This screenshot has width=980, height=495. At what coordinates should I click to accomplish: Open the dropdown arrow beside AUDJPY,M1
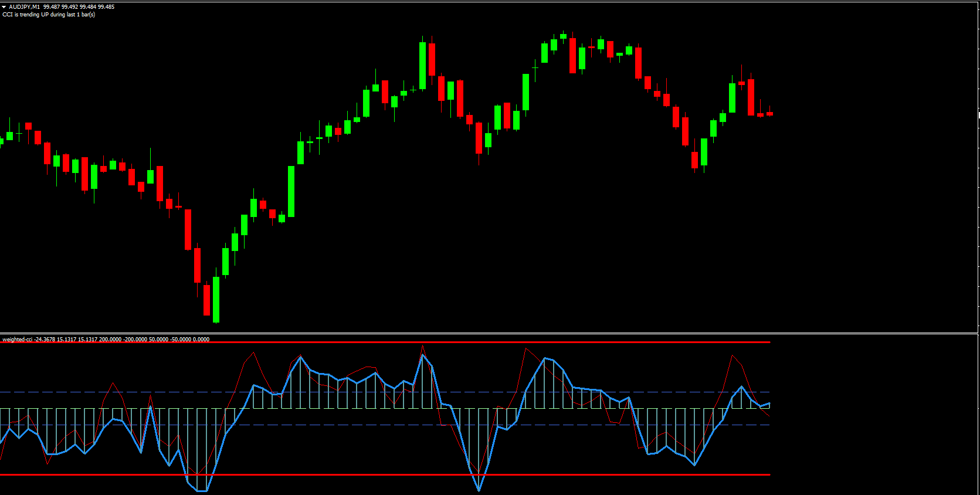[x=4, y=7]
